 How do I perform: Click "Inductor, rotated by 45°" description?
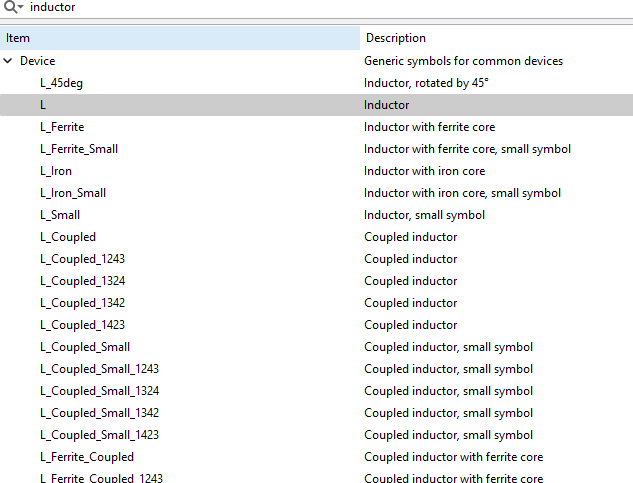point(426,83)
